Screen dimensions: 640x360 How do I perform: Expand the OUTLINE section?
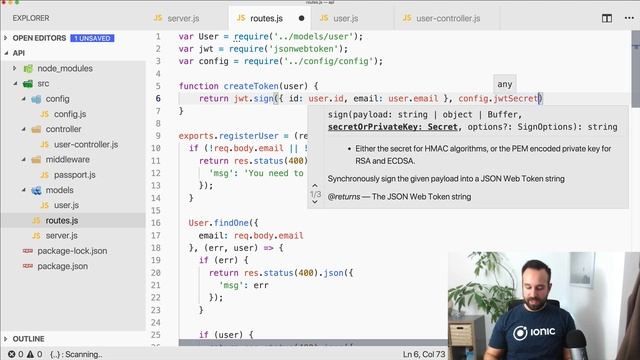[6, 339]
